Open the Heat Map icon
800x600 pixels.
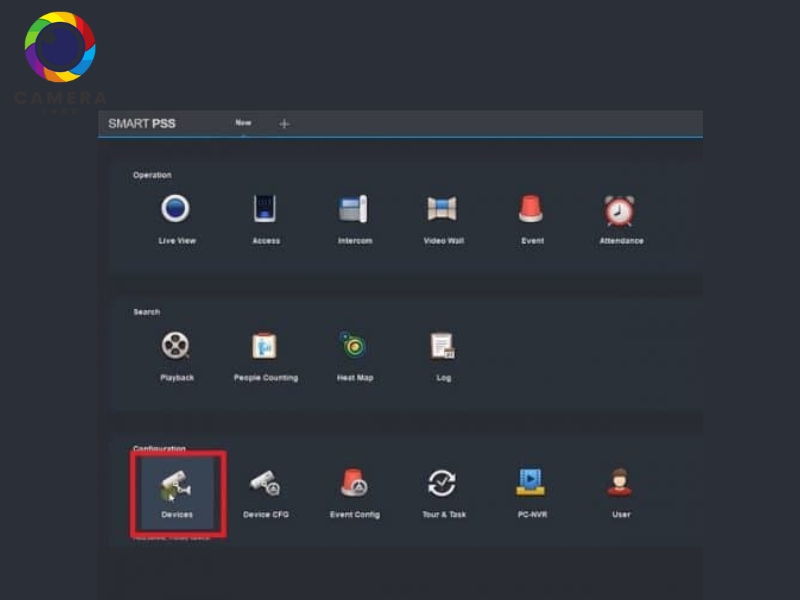point(354,346)
